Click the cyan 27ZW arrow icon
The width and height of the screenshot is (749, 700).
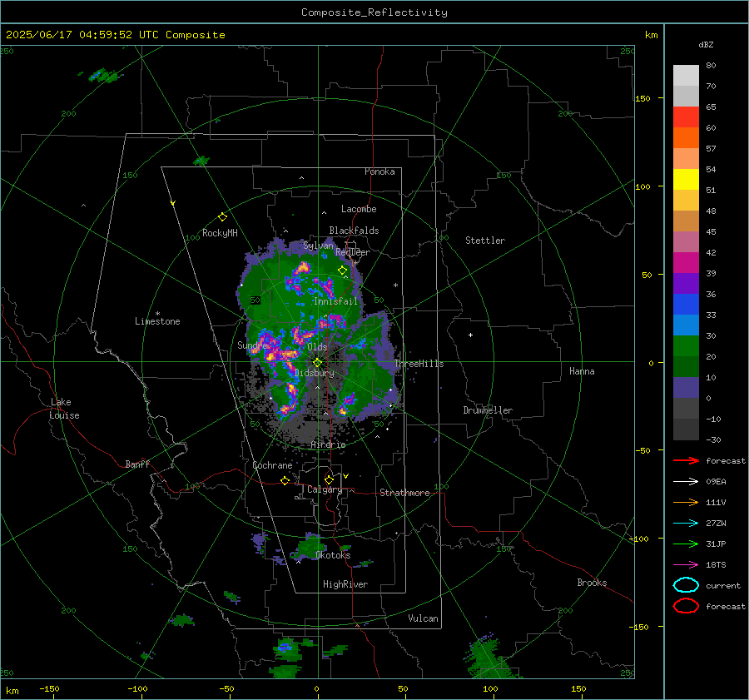686,524
